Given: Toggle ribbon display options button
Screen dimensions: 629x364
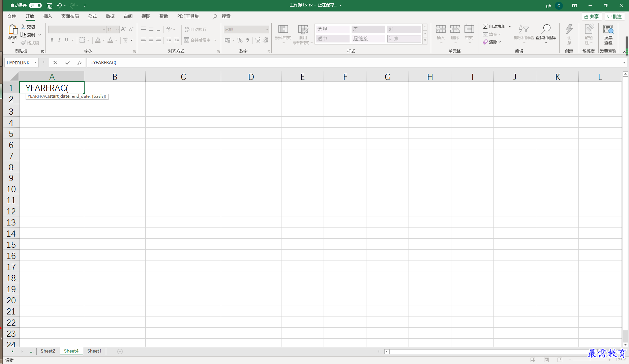Looking at the screenshot, I should click(574, 5).
